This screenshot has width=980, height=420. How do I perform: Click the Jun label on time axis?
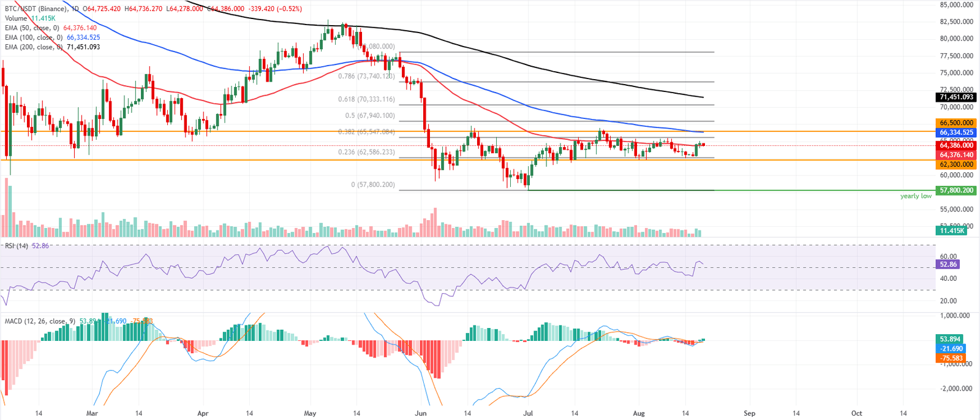click(x=421, y=413)
